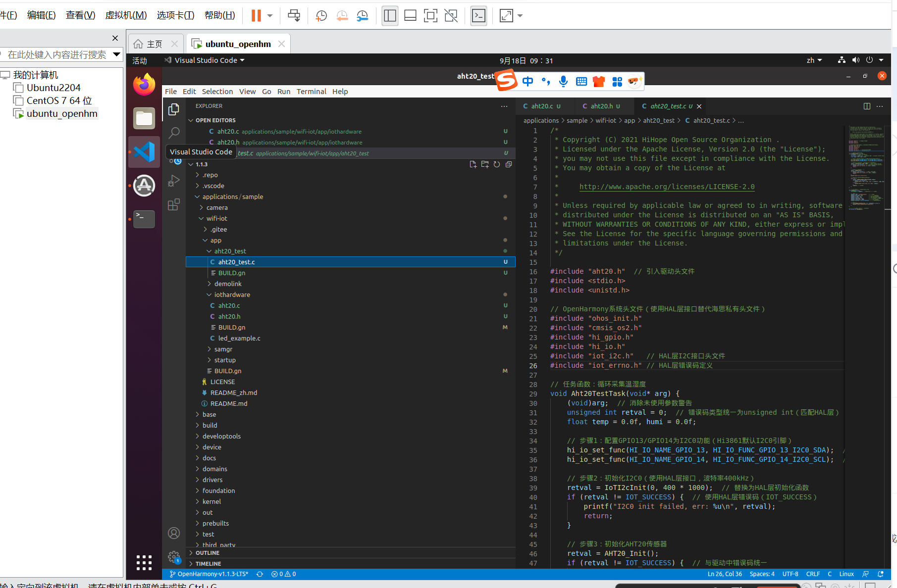Open the Manage gear in activity bar
Image resolution: width=897 pixels, height=588 pixels.
coord(174,557)
